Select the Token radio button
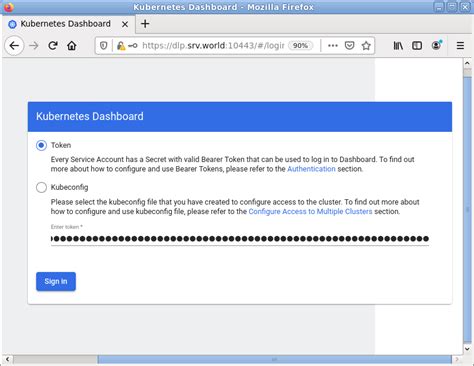This screenshot has width=474, height=366. tap(41, 145)
